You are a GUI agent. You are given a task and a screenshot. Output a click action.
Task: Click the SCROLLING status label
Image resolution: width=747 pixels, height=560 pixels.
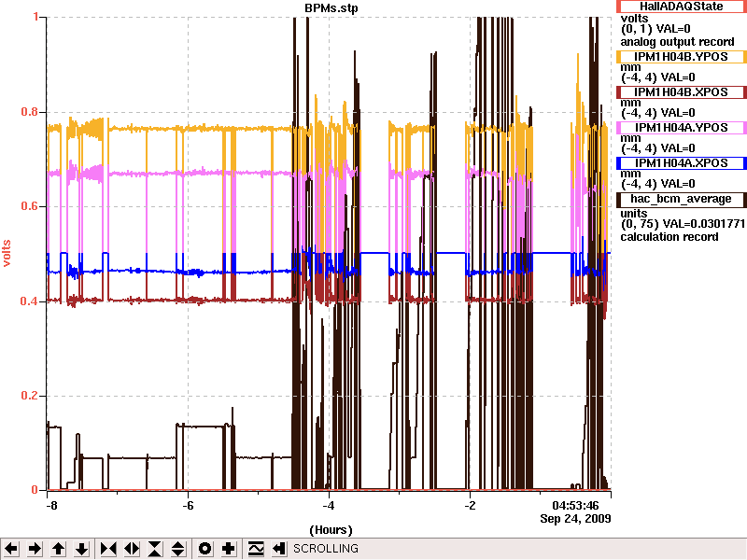326,549
